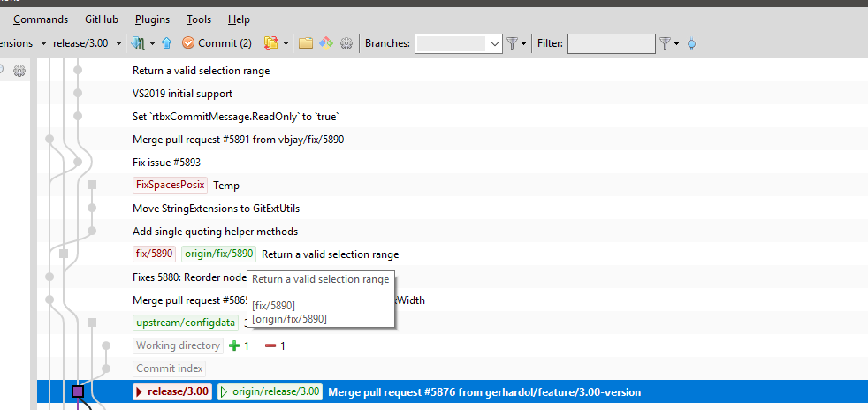This screenshot has width=868, height=410.
Task: Open the Plugins menu
Action: tap(152, 19)
